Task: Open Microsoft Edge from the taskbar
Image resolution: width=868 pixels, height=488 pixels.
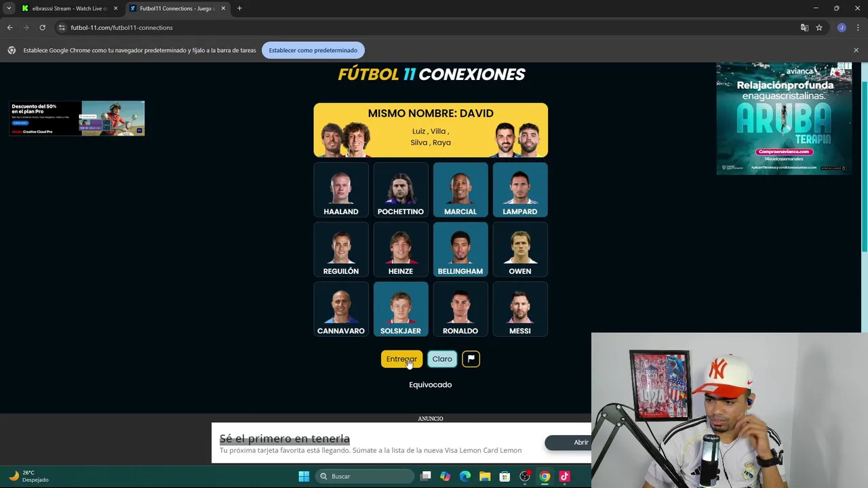Action: point(465,476)
